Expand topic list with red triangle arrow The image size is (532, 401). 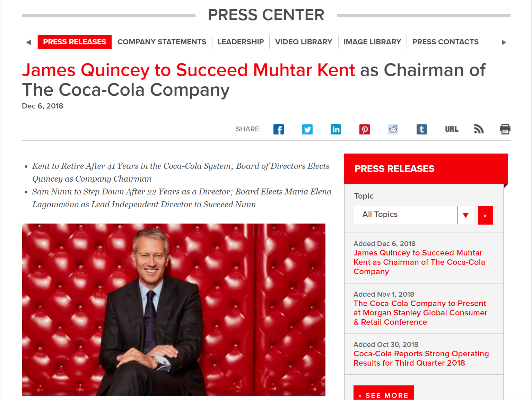coord(466,215)
